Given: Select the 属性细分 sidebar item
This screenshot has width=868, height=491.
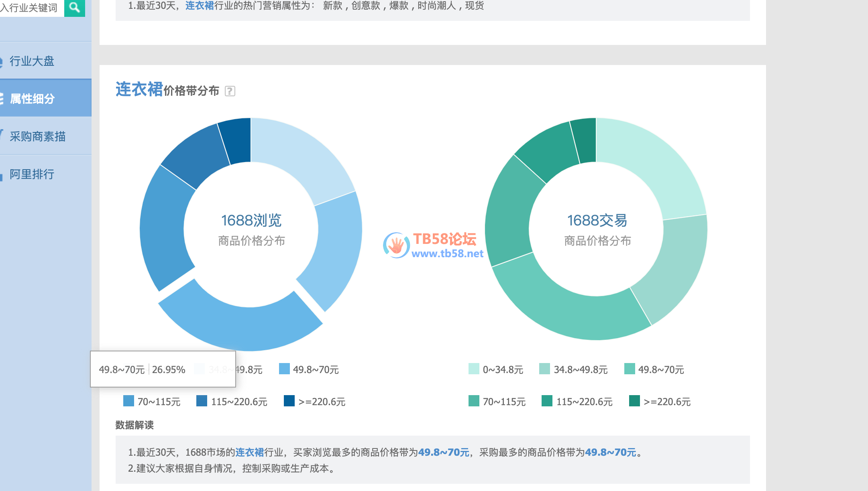Looking at the screenshot, I should [45, 98].
